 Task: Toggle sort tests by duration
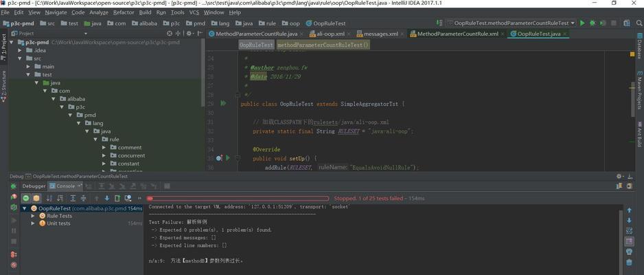pos(60,198)
